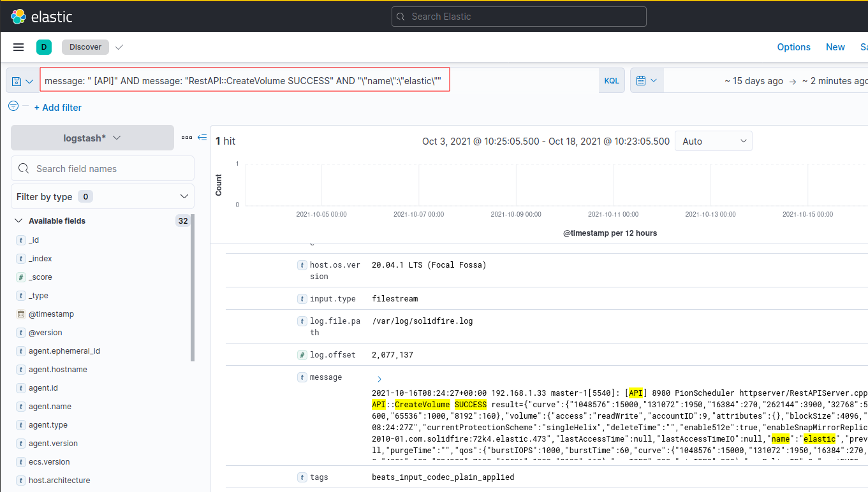Click New in the top menu
The width and height of the screenshot is (868, 492).
pyautogui.click(x=835, y=47)
